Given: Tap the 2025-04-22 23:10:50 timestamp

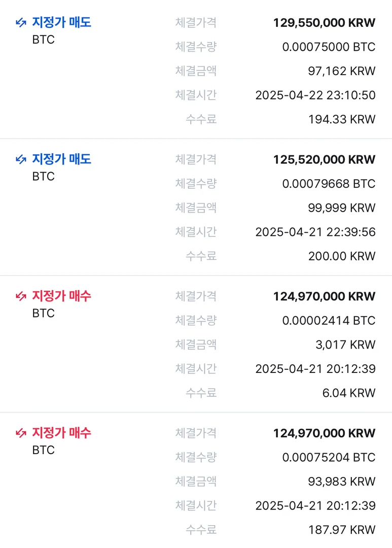Looking at the screenshot, I should coord(315,95).
